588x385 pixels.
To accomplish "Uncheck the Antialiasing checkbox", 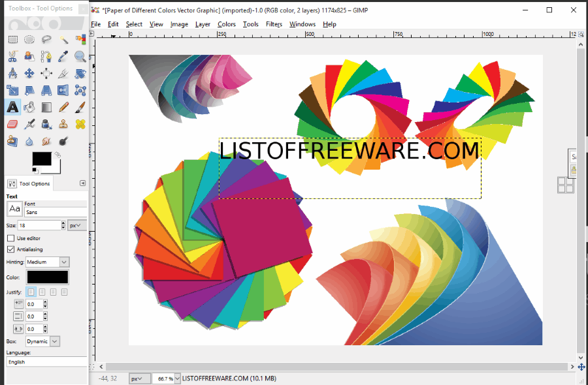I will pos(11,249).
